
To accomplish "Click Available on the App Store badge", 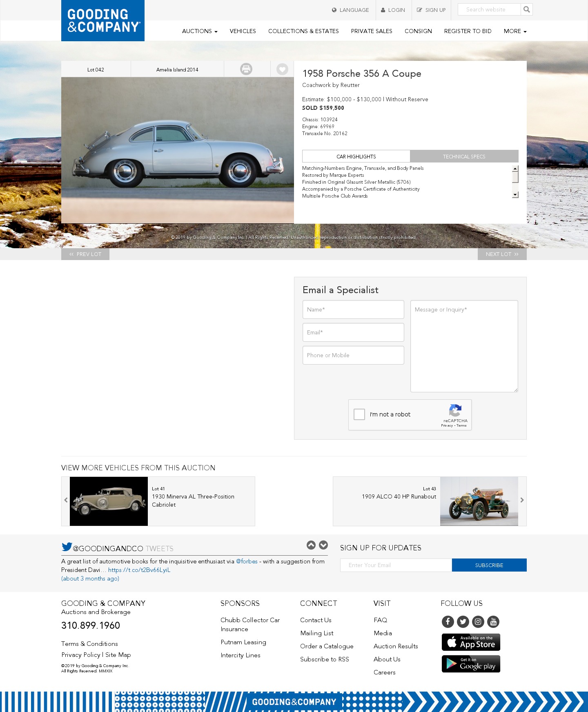I will point(471,642).
